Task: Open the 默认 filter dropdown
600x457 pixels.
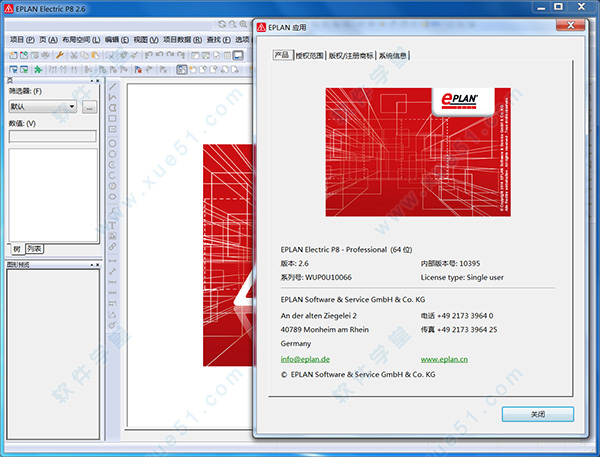Action: pos(43,105)
